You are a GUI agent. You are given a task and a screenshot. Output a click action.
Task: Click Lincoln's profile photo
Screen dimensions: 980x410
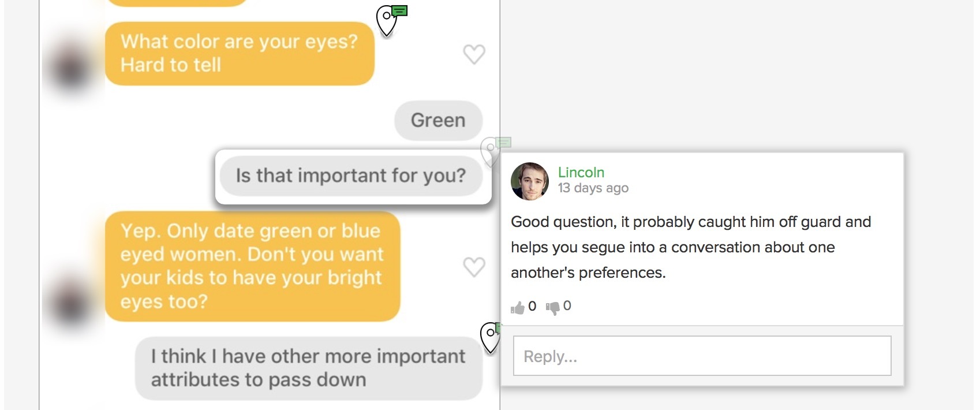pos(530,181)
